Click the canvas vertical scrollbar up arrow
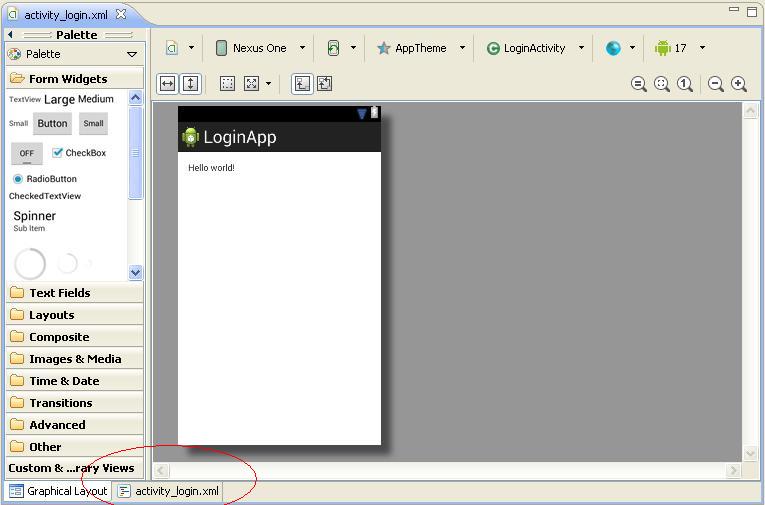The image size is (765, 505). coord(750,111)
